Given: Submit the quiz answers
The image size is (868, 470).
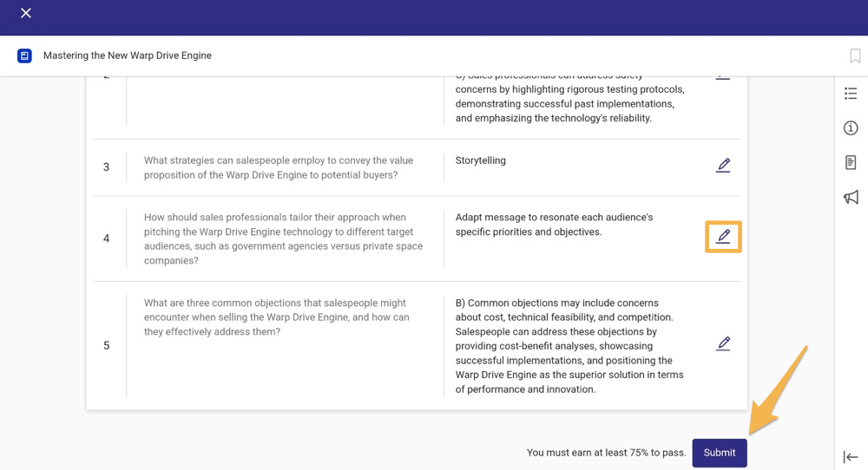Looking at the screenshot, I should (719, 453).
